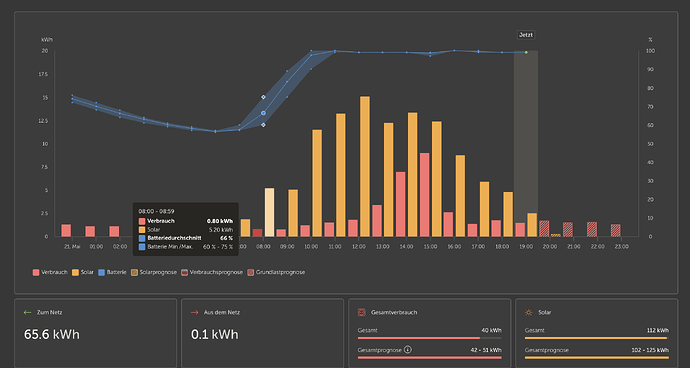Click the red Aus dem Netz arrow icon
This screenshot has height=368, width=690.
click(x=195, y=312)
